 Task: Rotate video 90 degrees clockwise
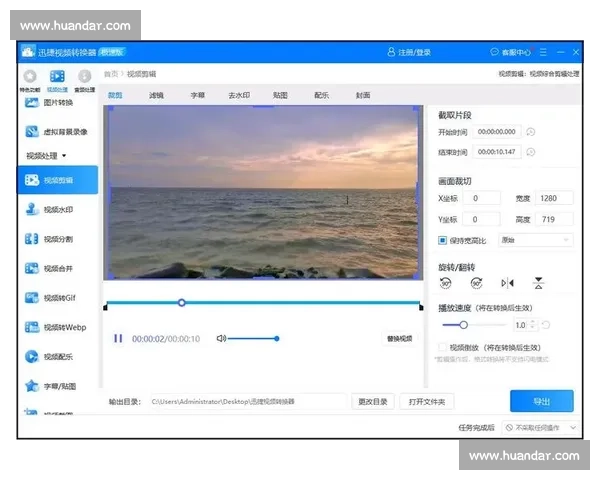476,283
